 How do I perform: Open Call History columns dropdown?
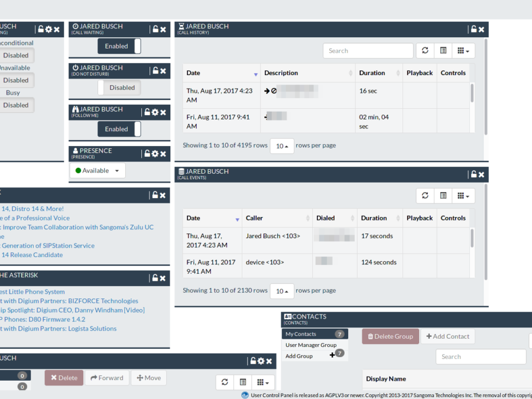pyautogui.click(x=463, y=51)
